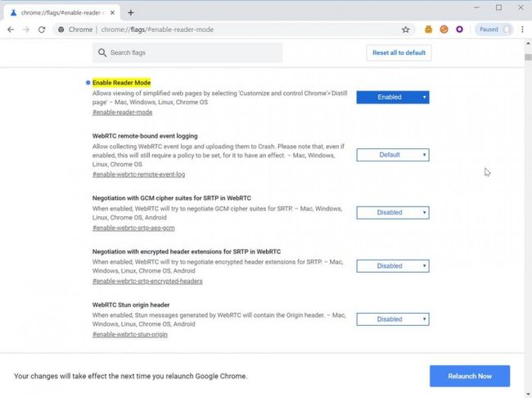
Task: Open the encrypted header extensions Disabled dropdown
Action: tap(393, 266)
